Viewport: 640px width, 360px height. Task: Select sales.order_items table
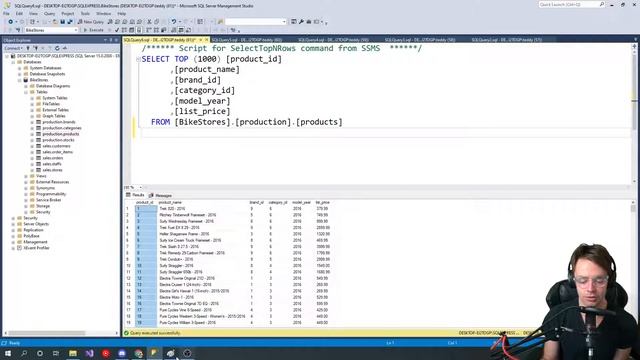[x=57, y=152]
